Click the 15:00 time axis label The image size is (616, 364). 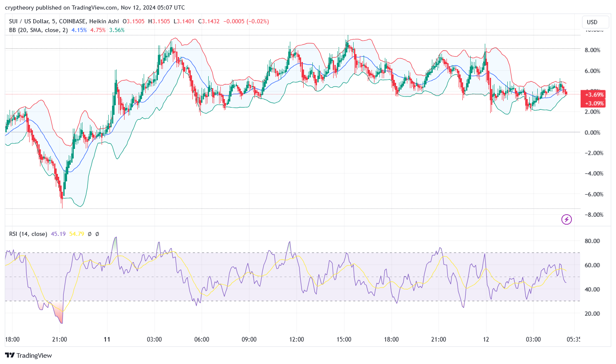coord(344,339)
